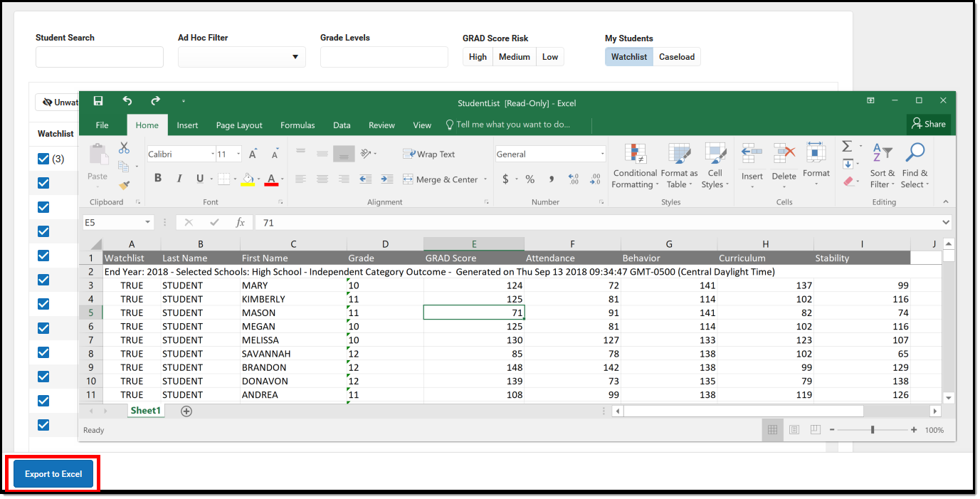Toggle Bold formatting in Font group
The height and width of the screenshot is (499, 980).
(x=158, y=179)
